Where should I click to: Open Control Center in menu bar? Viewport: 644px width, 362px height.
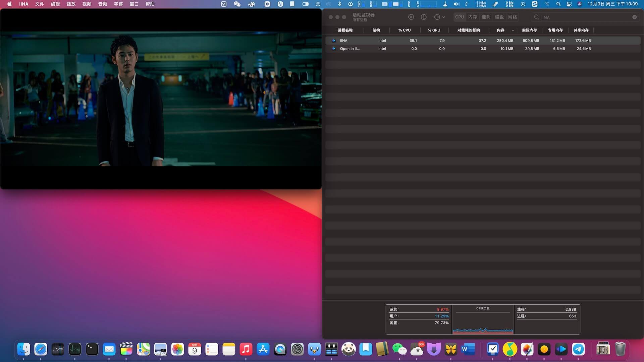click(x=569, y=4)
